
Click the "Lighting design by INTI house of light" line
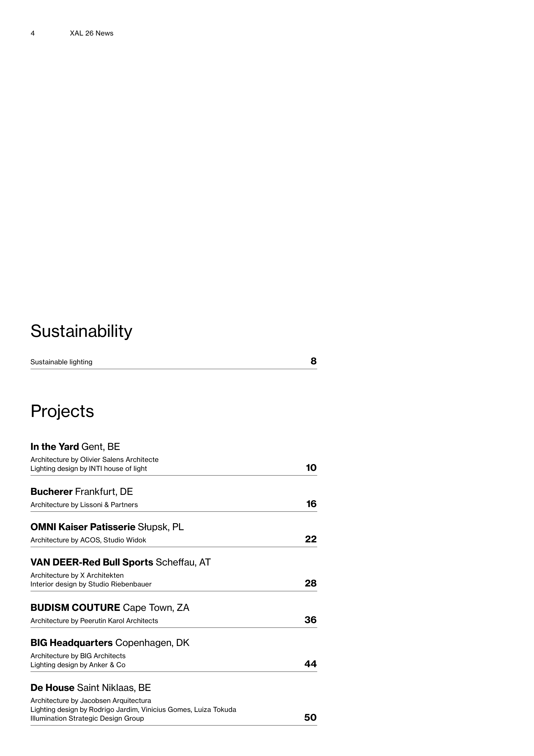(89, 469)
